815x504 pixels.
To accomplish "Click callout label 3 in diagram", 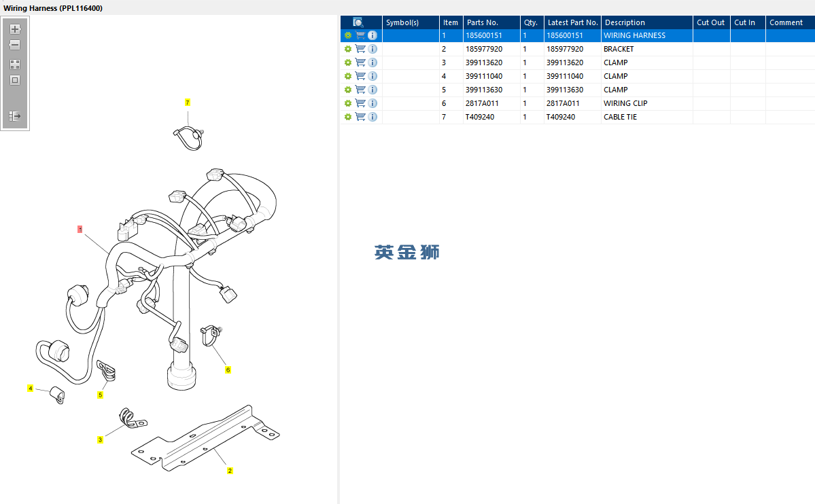I will coord(101,439).
